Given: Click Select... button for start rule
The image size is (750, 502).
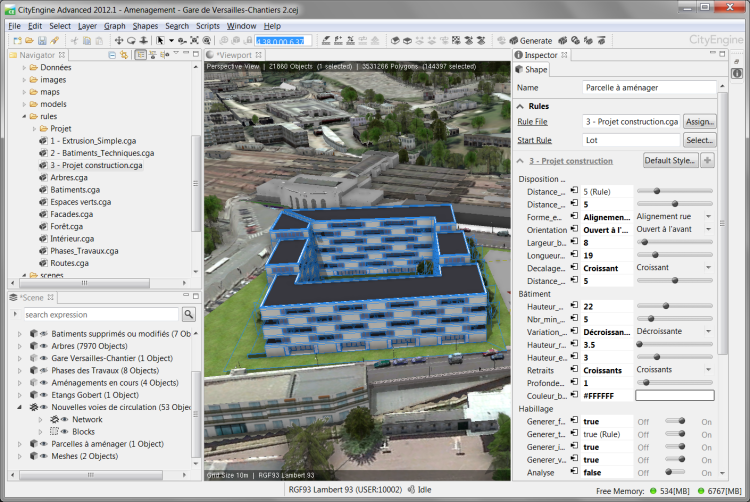Looking at the screenshot, I should pyautogui.click(x=700, y=140).
